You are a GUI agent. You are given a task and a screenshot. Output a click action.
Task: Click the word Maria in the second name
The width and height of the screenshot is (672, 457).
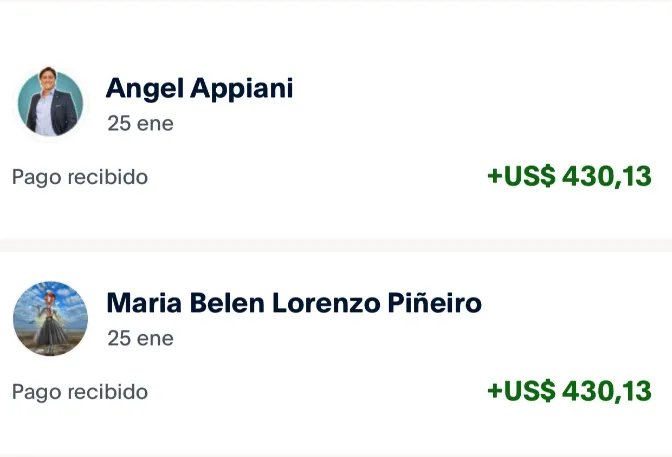pos(144,303)
